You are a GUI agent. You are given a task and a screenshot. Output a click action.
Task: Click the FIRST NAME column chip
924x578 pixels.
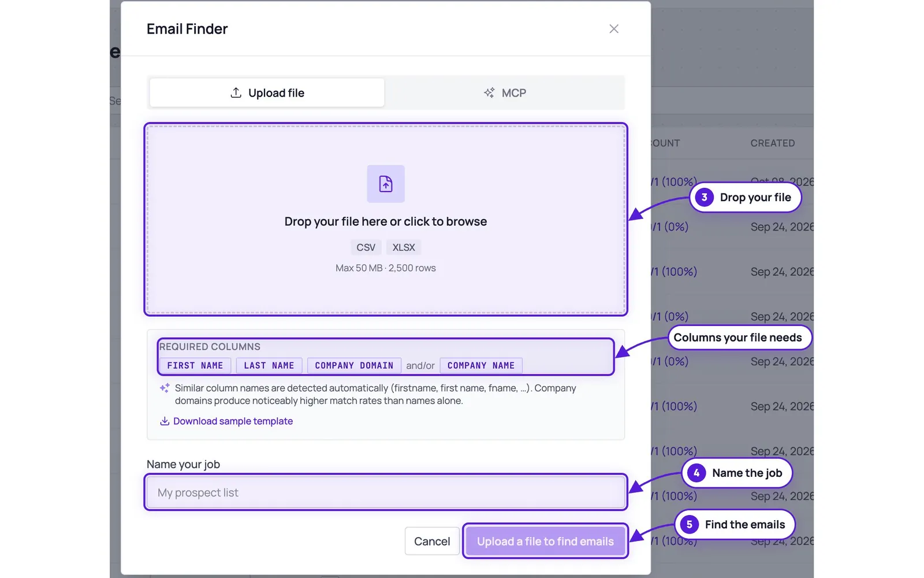point(195,365)
